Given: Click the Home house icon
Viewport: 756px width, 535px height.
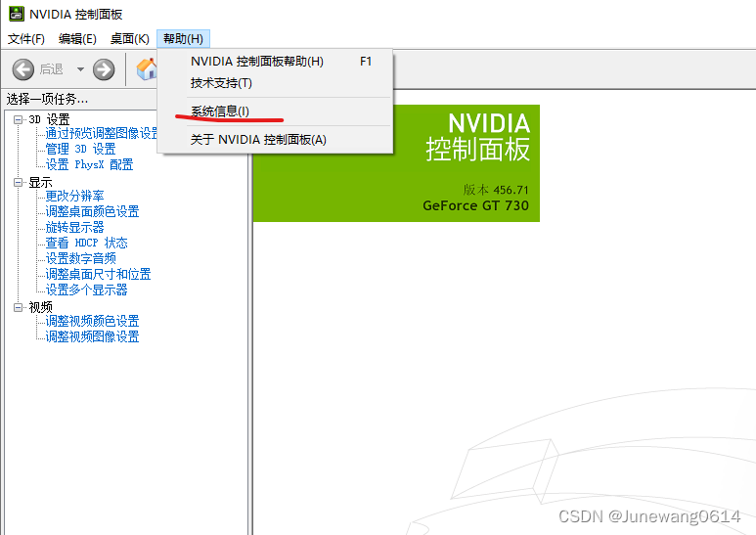Looking at the screenshot, I should coord(147,68).
